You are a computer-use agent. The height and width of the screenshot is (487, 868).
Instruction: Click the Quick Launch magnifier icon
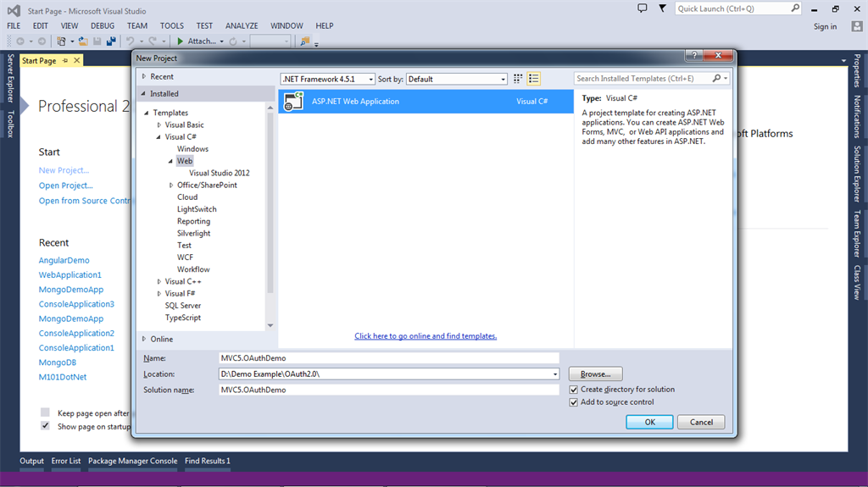[x=795, y=8]
